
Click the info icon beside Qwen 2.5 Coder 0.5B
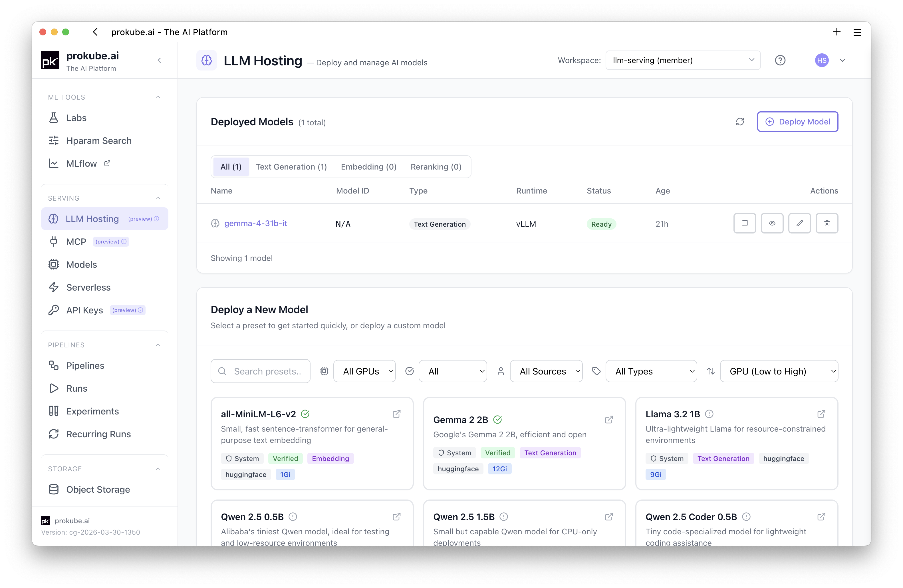pos(746,517)
